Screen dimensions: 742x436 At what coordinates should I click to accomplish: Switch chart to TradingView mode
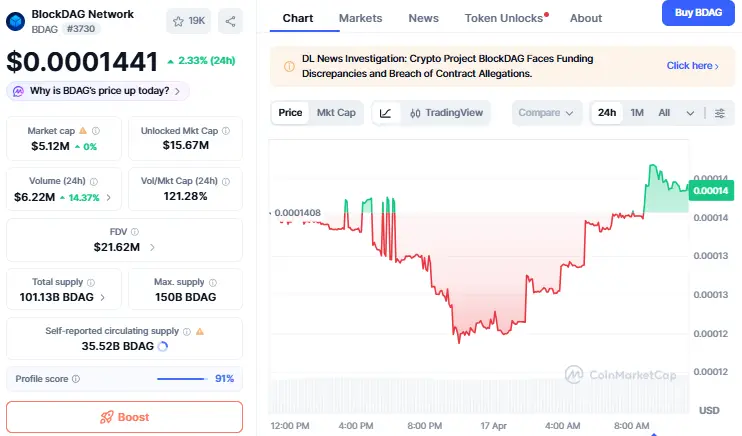pos(446,113)
